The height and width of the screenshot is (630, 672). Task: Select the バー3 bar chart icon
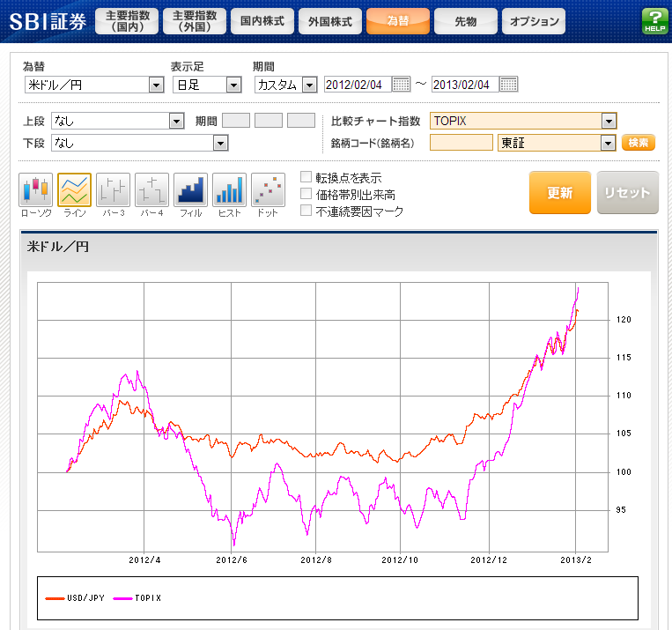point(113,190)
